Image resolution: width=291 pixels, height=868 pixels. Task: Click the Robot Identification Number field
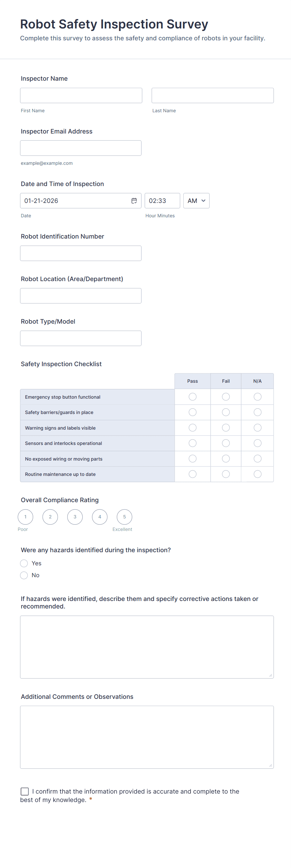pyautogui.click(x=81, y=253)
